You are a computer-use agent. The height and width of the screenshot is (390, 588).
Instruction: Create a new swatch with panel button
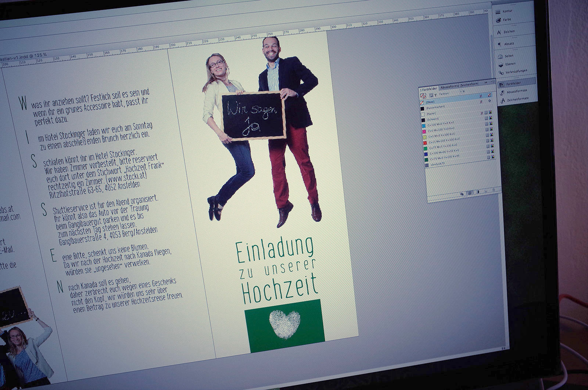coord(486,191)
